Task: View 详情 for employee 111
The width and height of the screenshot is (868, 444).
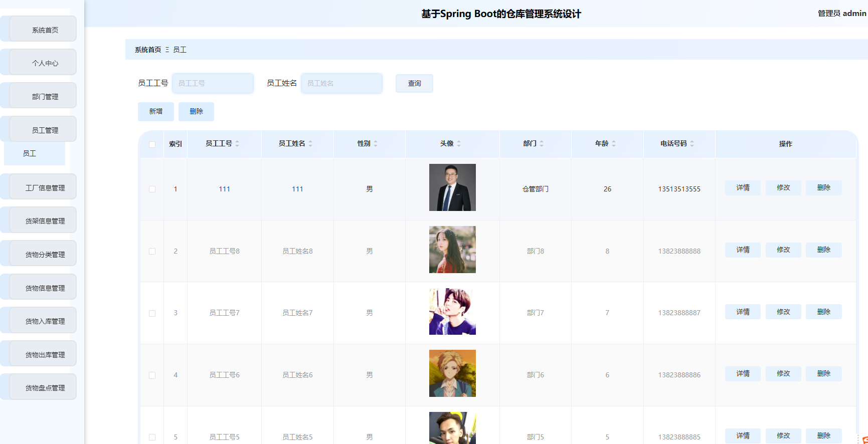Action: point(743,187)
